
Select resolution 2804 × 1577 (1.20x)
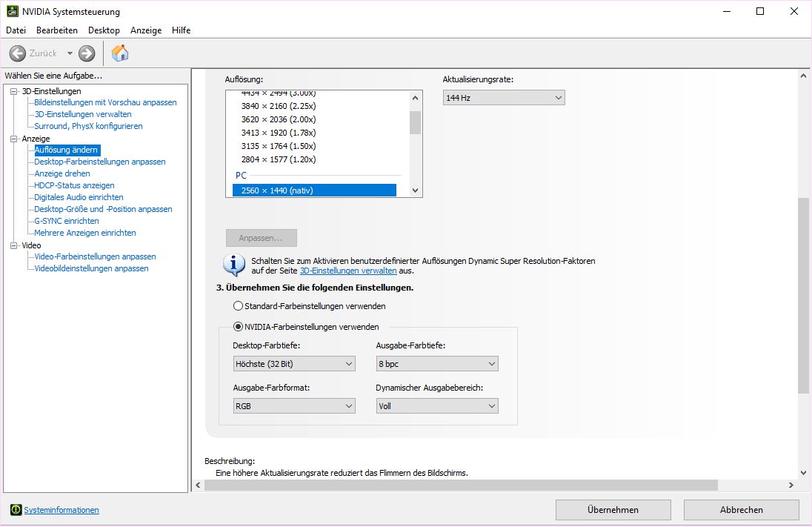click(x=278, y=159)
